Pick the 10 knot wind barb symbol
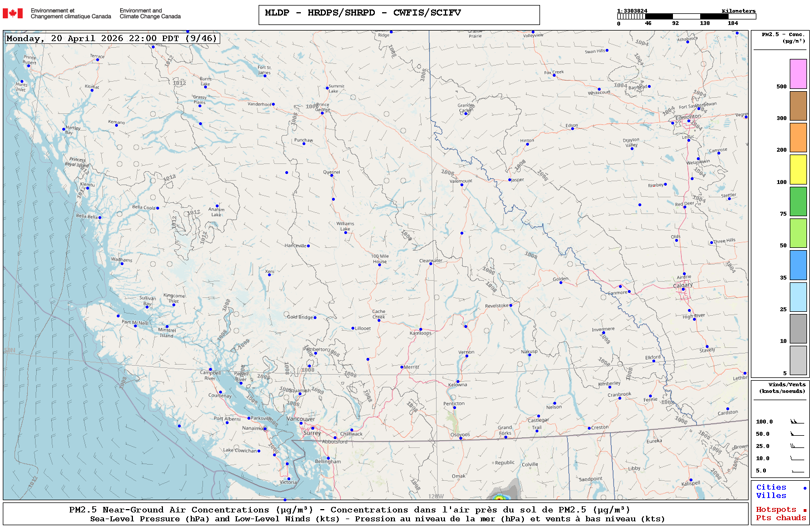 797,459
